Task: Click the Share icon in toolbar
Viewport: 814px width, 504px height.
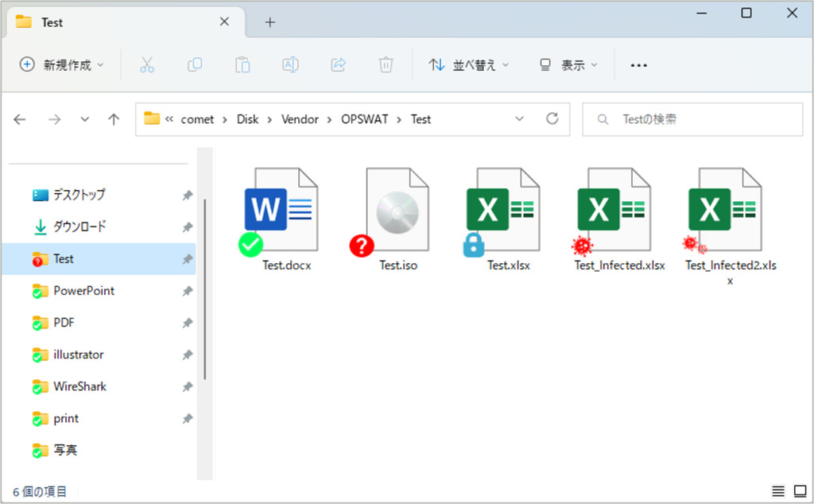Action: pos(338,65)
